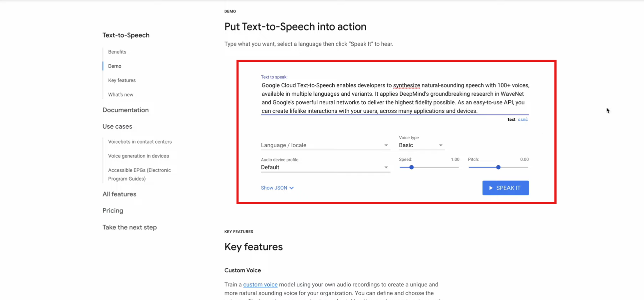Open the Language / locale dropdown
Viewport: 644px width, 300px height.
point(325,145)
